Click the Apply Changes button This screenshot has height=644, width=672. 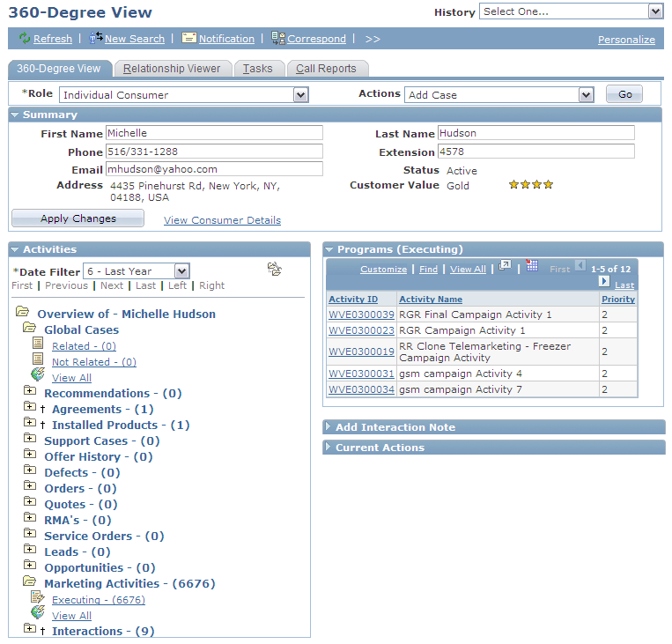tap(78, 218)
